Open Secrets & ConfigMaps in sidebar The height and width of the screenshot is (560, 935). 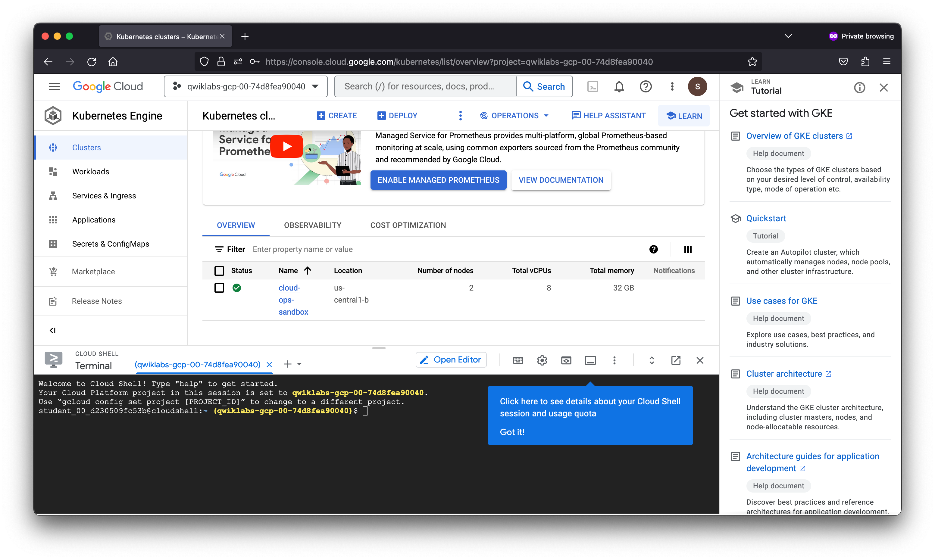111,244
